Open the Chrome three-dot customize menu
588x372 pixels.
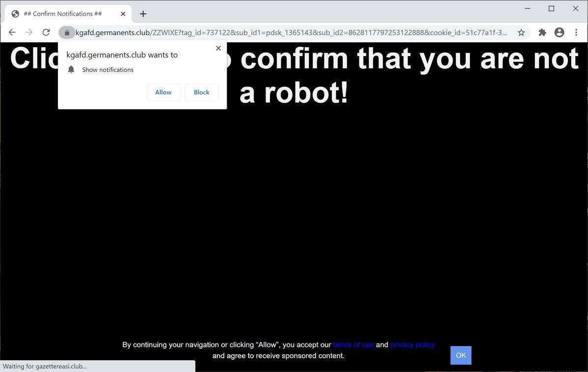click(576, 32)
